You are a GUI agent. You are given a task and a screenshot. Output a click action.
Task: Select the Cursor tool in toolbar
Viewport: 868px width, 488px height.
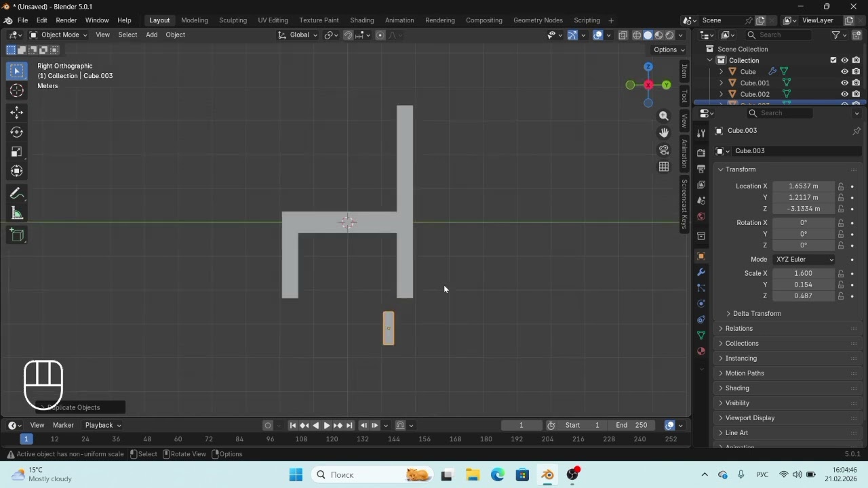(x=17, y=91)
